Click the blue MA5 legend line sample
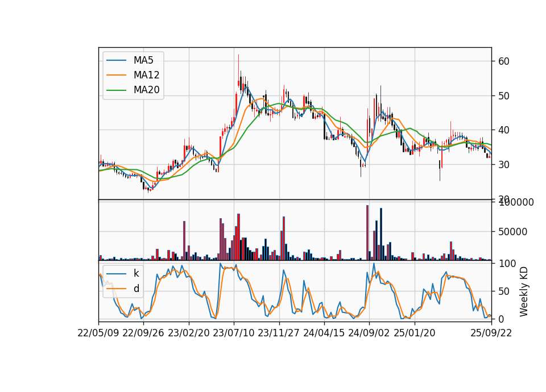Viewport: 546px width, 392px height. coord(116,60)
